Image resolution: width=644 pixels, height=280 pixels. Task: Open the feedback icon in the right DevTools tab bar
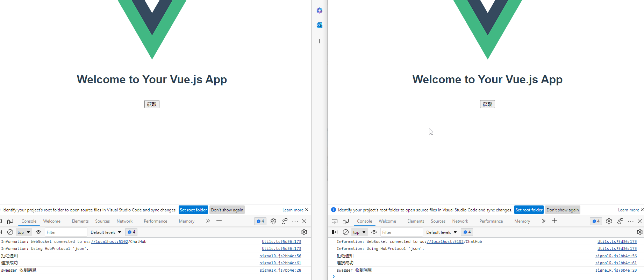(x=620, y=221)
